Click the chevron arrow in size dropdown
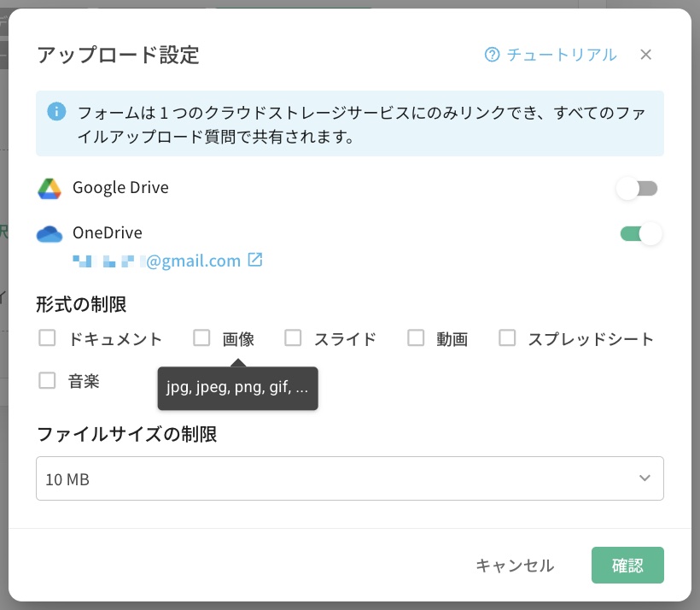This screenshot has height=610, width=700. pyautogui.click(x=645, y=478)
